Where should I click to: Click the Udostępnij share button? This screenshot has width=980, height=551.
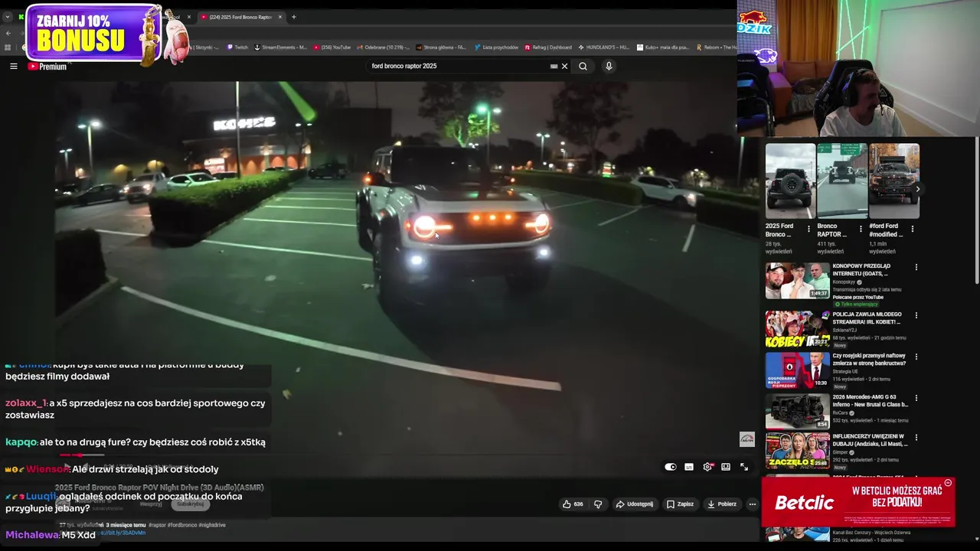point(635,504)
